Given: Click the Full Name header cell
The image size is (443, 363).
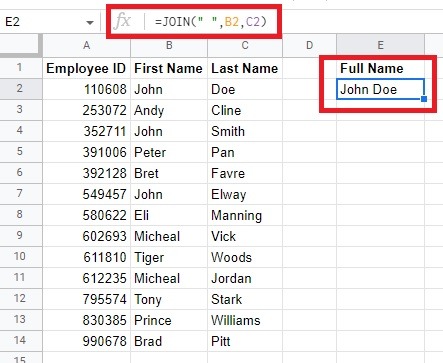Looking at the screenshot, I should pos(380,68).
